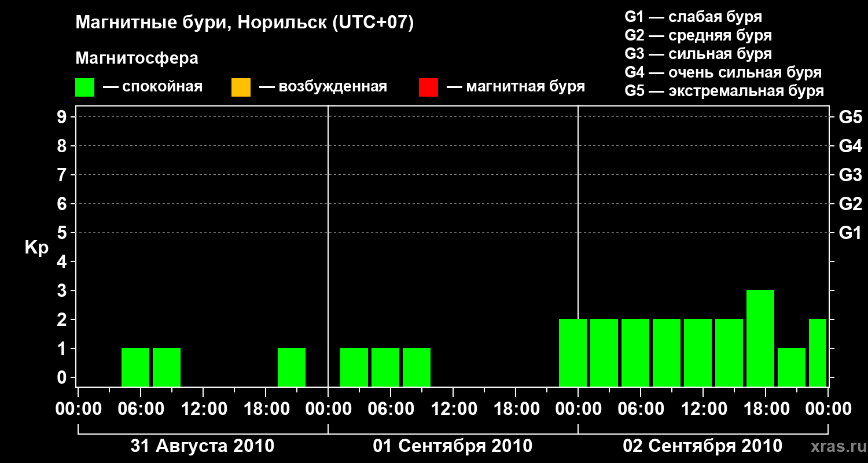
Task: Click the '06:00' tick label under 02 Сентября
Action: pos(640,409)
